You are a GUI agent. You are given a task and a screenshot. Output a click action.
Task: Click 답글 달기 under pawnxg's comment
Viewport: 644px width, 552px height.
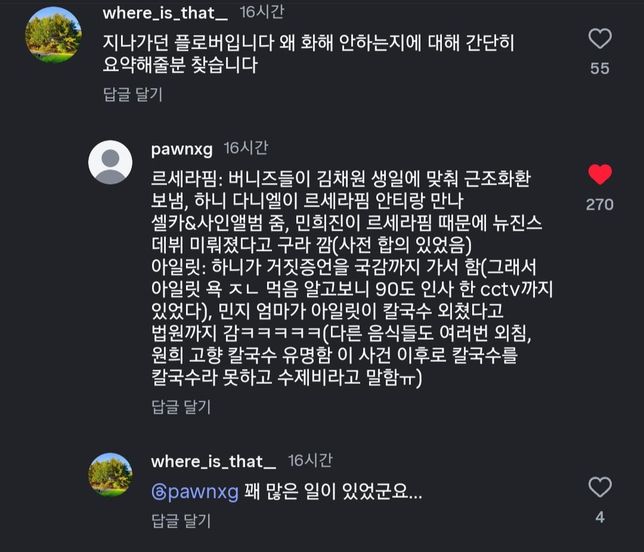(181, 406)
